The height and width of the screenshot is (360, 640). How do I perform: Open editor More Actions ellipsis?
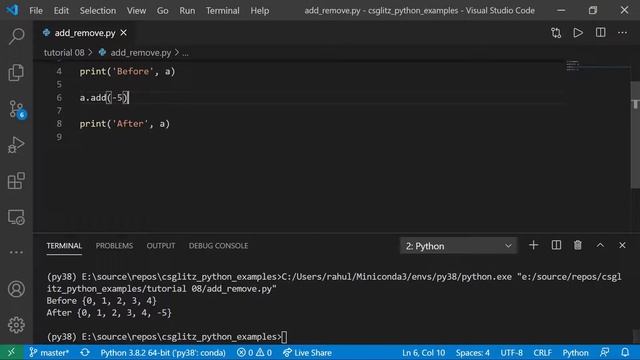point(622,33)
